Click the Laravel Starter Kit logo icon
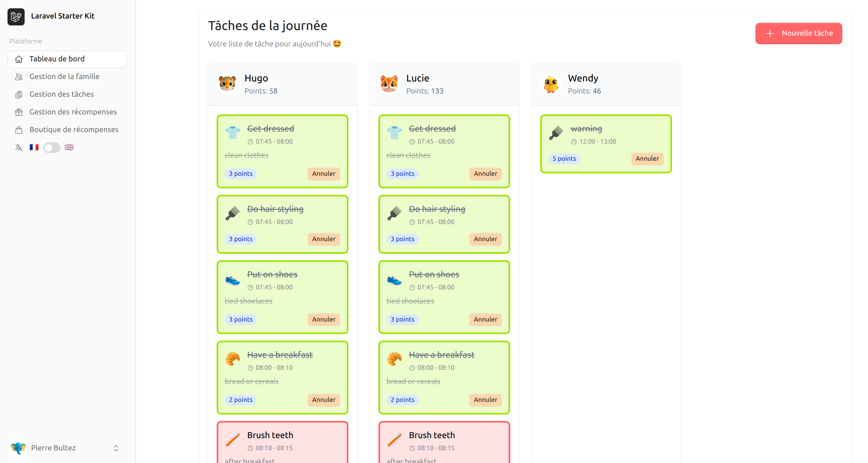The height and width of the screenshot is (463, 868). coord(16,16)
